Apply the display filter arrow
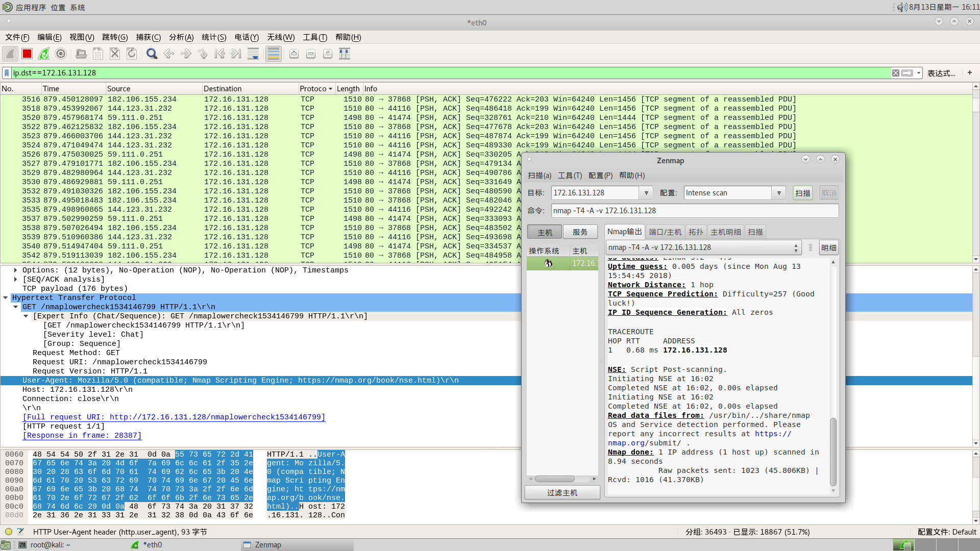 click(x=908, y=73)
